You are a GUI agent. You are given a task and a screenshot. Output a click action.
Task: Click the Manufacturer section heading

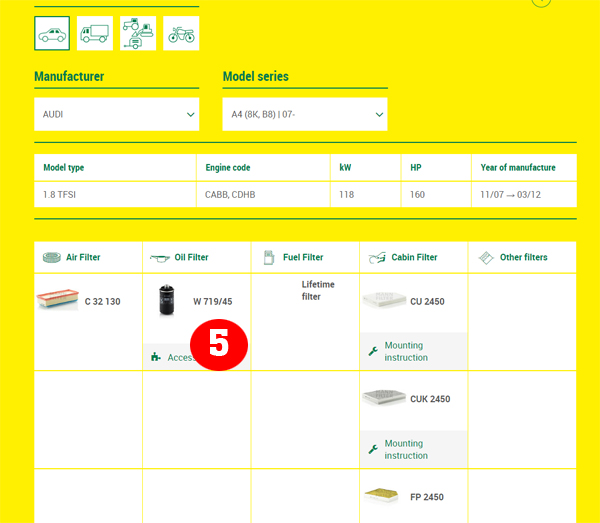[69, 77]
